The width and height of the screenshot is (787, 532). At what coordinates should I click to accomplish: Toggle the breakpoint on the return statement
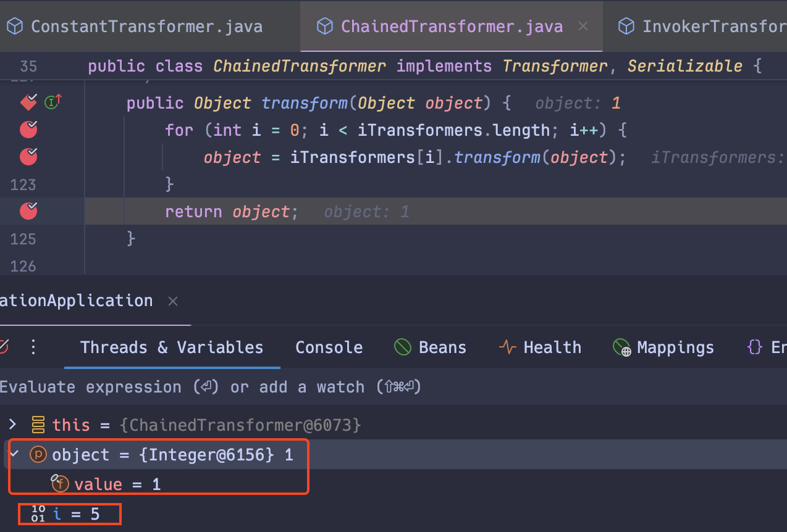coord(28,211)
